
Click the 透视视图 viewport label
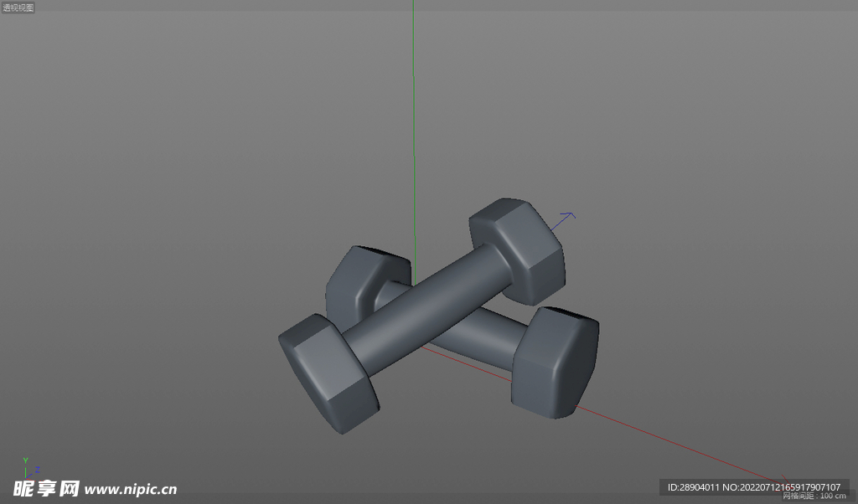pyautogui.click(x=18, y=8)
